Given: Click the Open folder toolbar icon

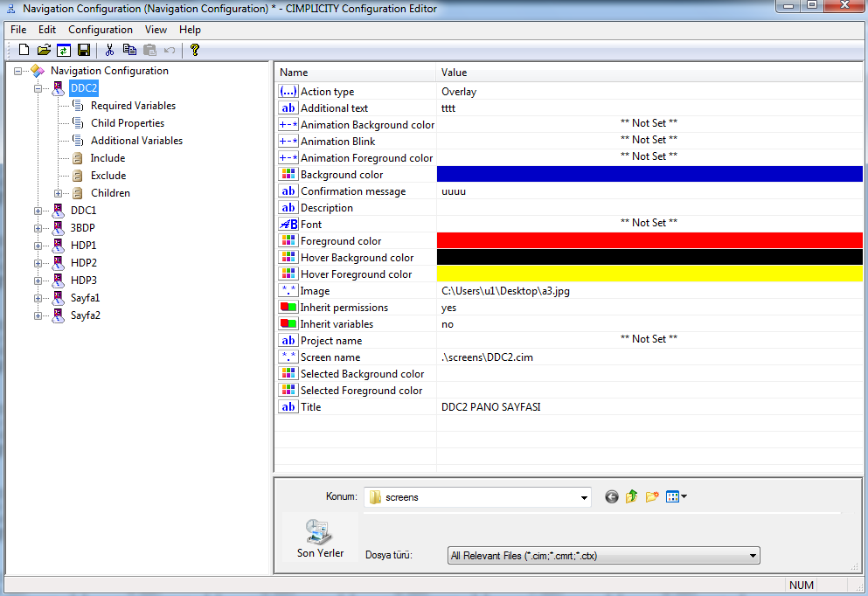Looking at the screenshot, I should coord(44,50).
